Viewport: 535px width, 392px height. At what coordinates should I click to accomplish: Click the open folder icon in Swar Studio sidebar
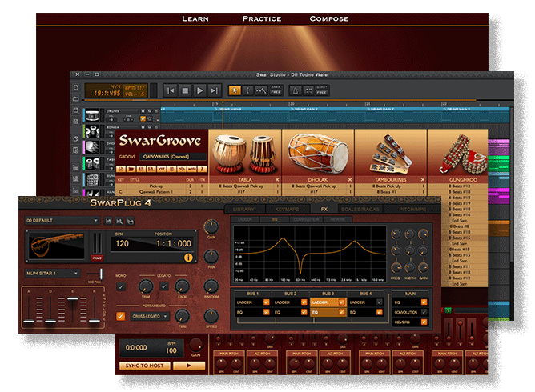click(76, 99)
